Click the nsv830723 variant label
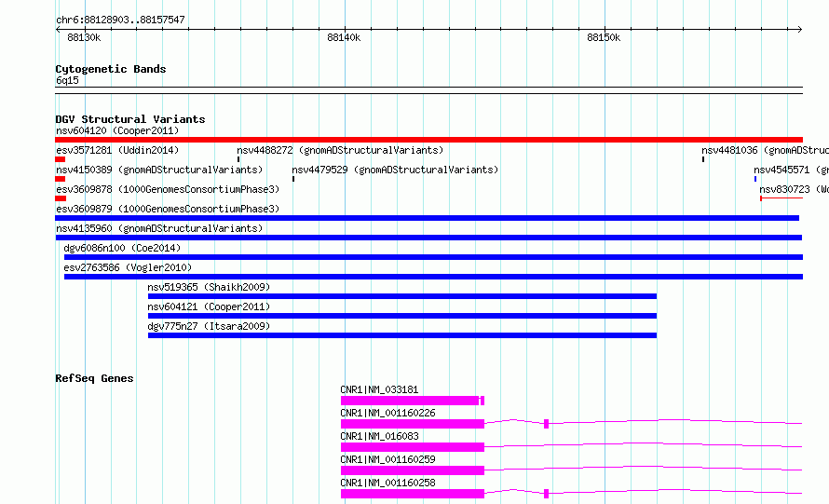Image resolution: width=829 pixels, height=504 pixels. pyautogui.click(x=794, y=189)
